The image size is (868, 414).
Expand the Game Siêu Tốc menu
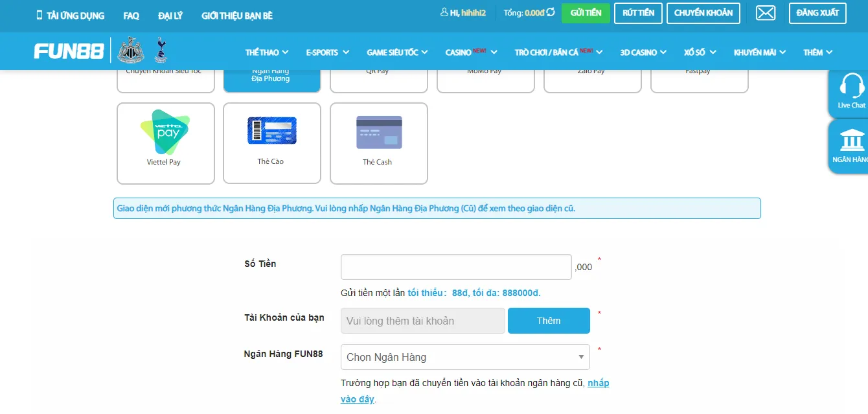pos(398,52)
